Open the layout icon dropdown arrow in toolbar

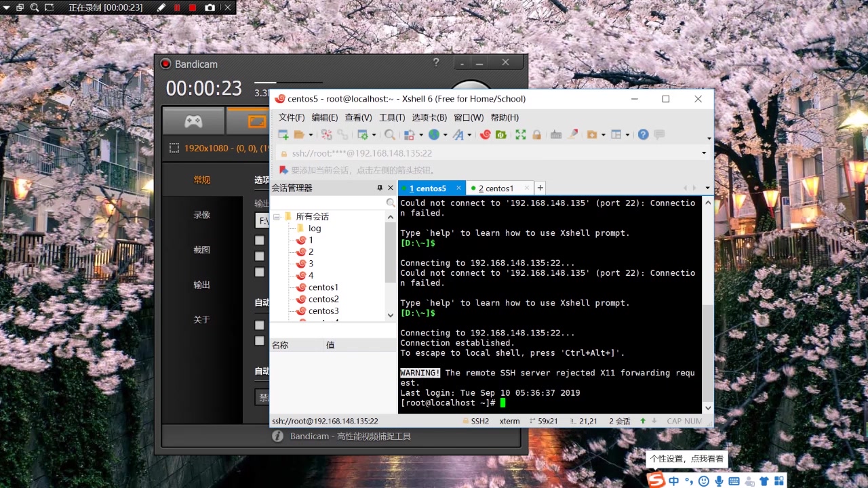[x=627, y=134]
